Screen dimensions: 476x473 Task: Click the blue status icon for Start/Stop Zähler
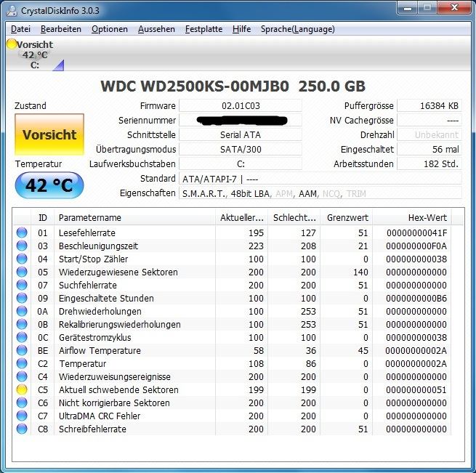(22, 259)
